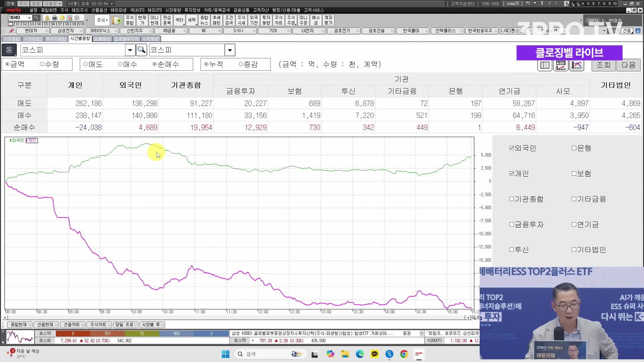Uncheck the 외국인 chart checkbox
Screen dimensions: 644x362
(x=512, y=148)
